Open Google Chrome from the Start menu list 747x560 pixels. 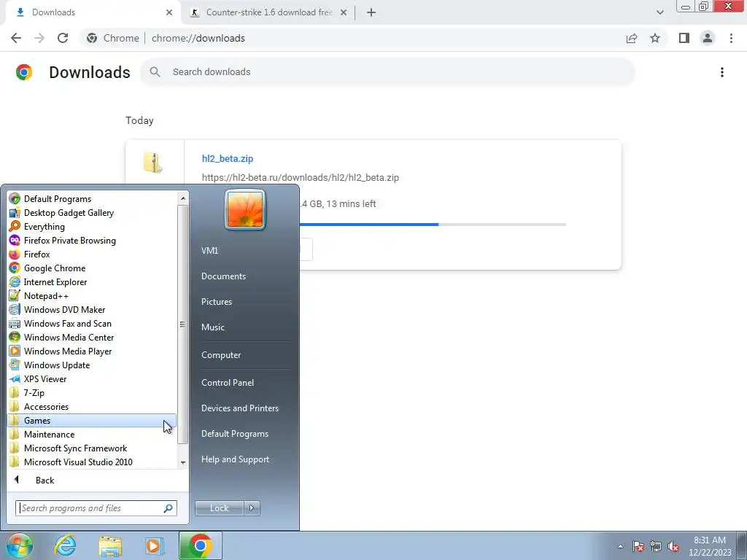pos(54,268)
